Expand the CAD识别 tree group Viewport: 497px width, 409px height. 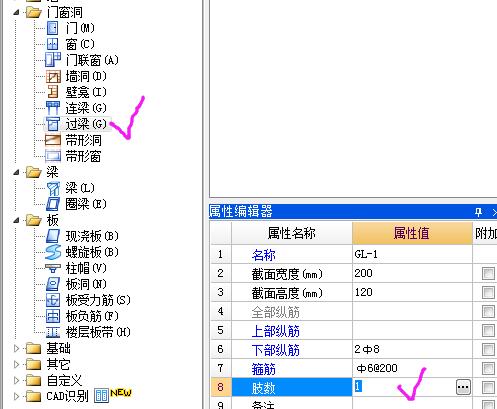(16, 396)
